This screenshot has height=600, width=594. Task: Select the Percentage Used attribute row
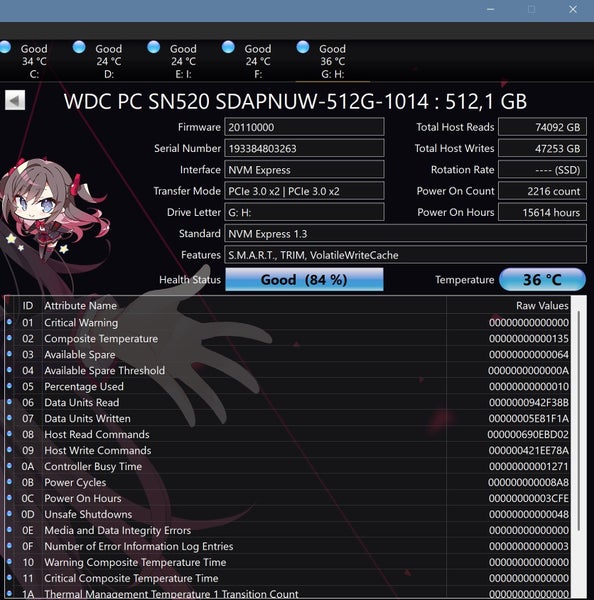point(288,386)
